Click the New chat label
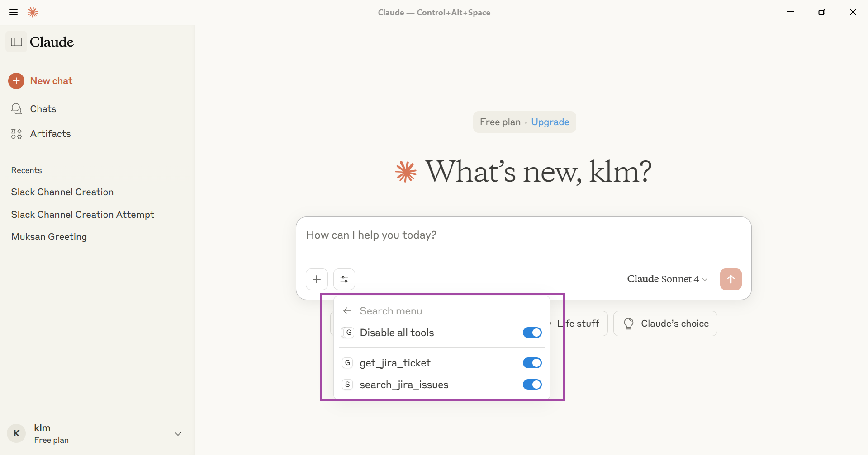Viewport: 868px width, 455px height. tap(51, 81)
